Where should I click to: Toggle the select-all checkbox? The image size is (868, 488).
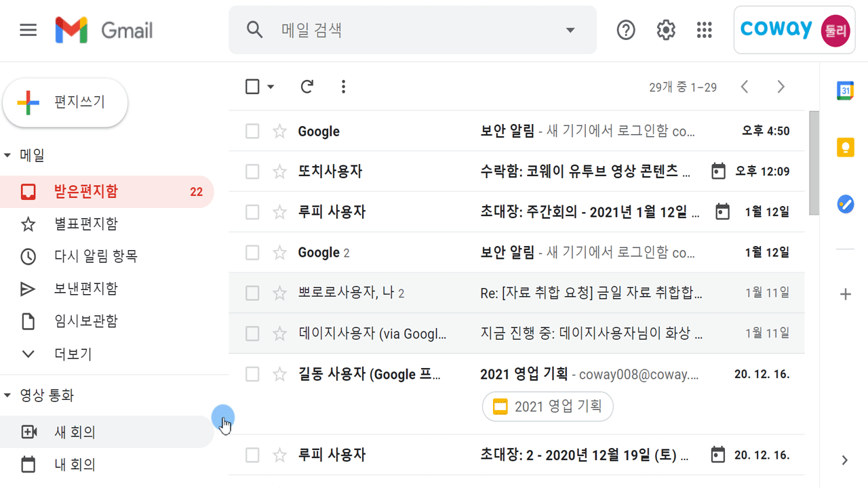pyautogui.click(x=252, y=87)
